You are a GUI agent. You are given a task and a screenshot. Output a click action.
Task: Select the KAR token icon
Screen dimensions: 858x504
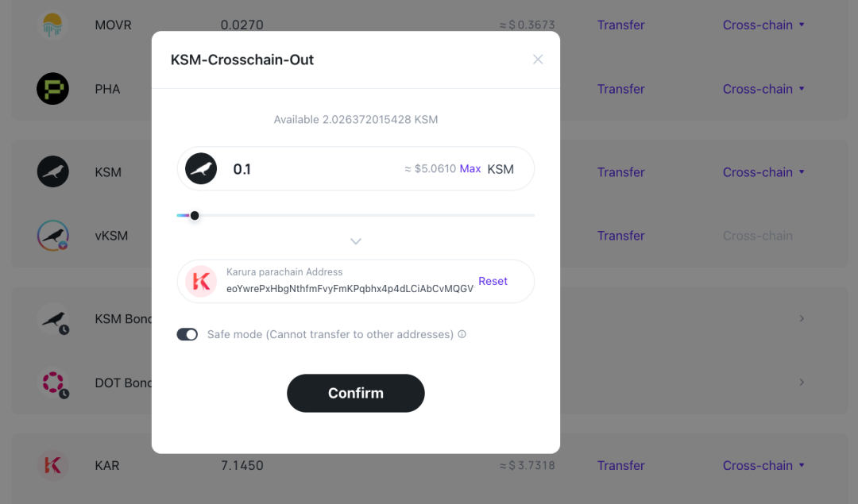[x=52, y=465]
